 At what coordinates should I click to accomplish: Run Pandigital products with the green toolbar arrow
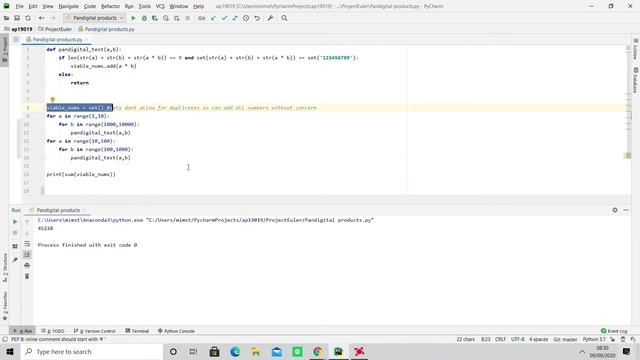(133, 18)
